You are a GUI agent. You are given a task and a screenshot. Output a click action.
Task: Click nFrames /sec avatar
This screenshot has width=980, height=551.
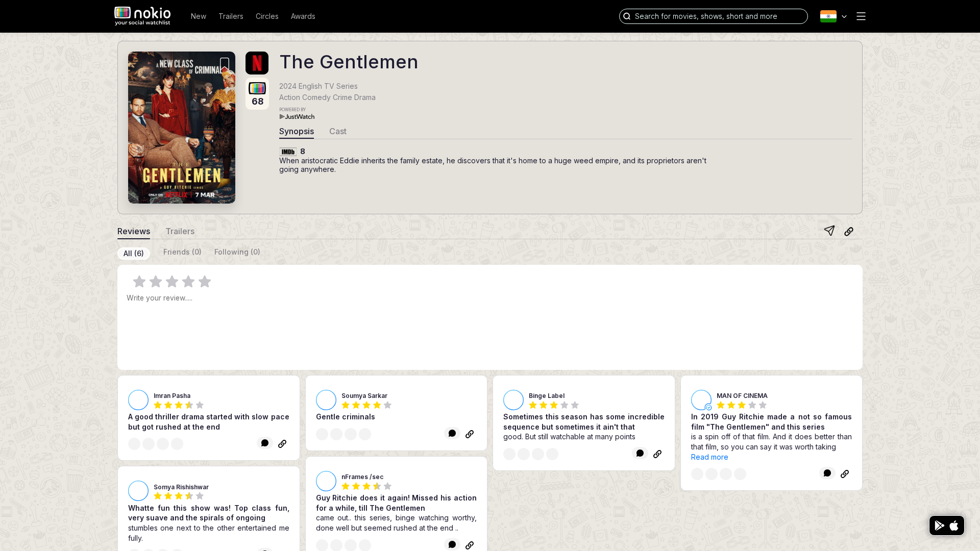(326, 481)
